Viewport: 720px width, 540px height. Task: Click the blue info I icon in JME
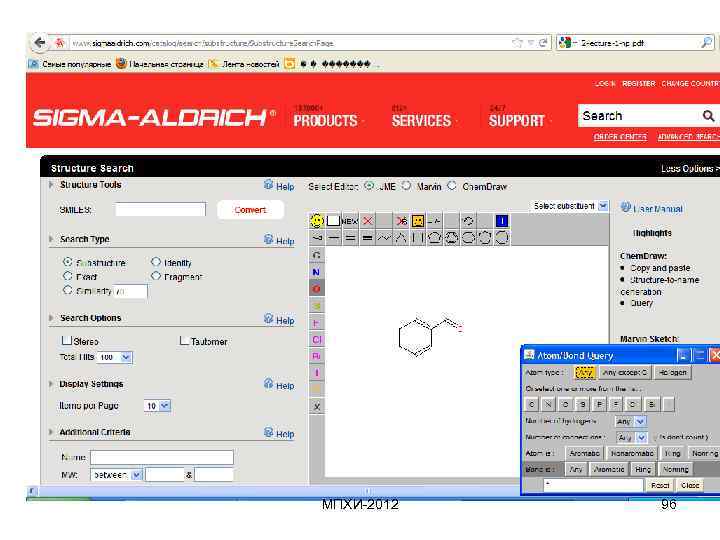(x=502, y=221)
